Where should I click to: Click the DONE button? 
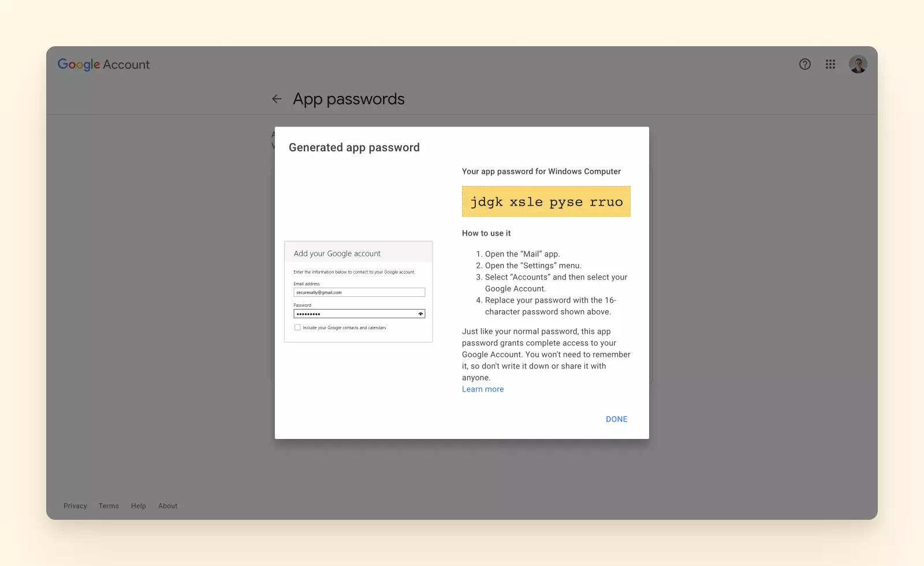[616, 419]
